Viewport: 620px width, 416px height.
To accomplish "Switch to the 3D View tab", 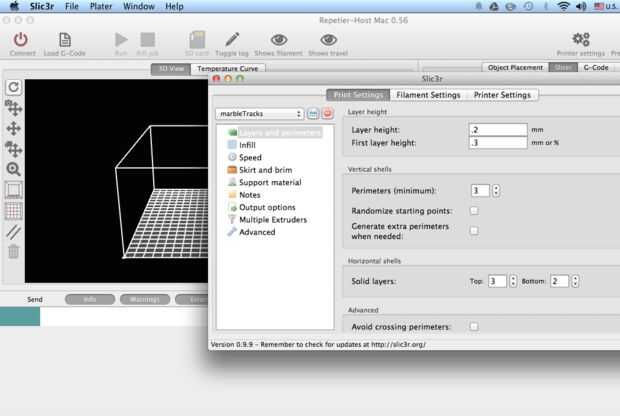I will 171,69.
